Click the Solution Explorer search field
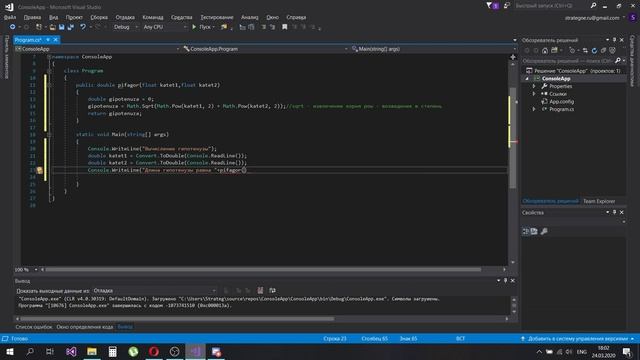 (568, 60)
